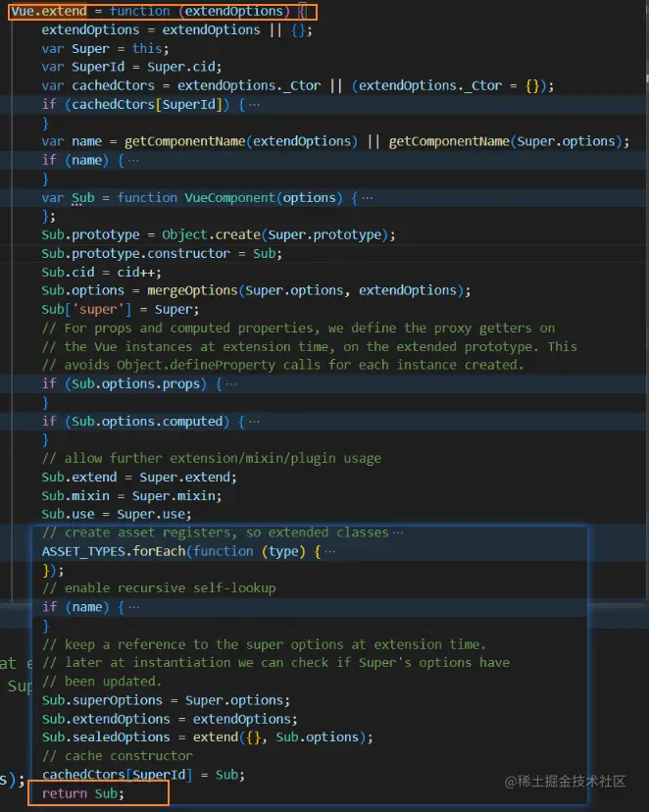This screenshot has width=649, height=812.
Task: Click the line 'Sub.superOptions = Super.options;'
Action: coord(166,700)
